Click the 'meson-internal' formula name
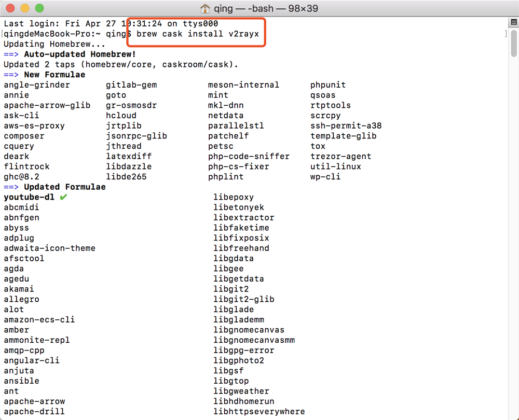This screenshot has width=519, height=420. [243, 85]
